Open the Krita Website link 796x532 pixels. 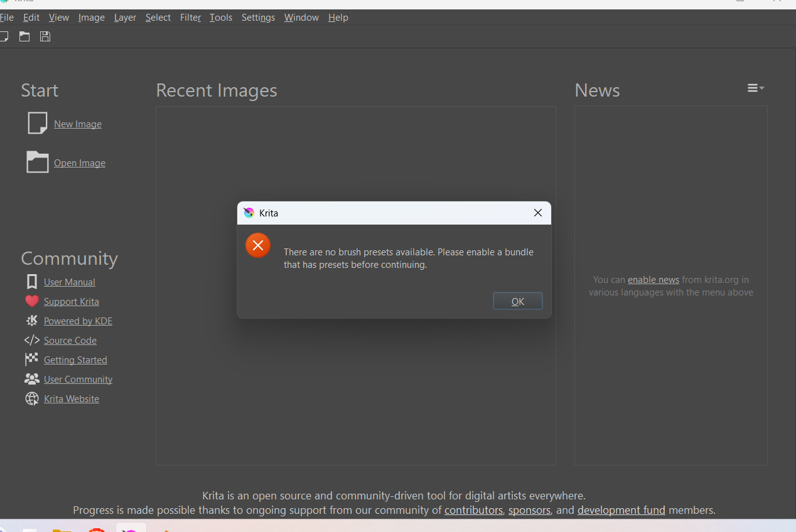72,399
